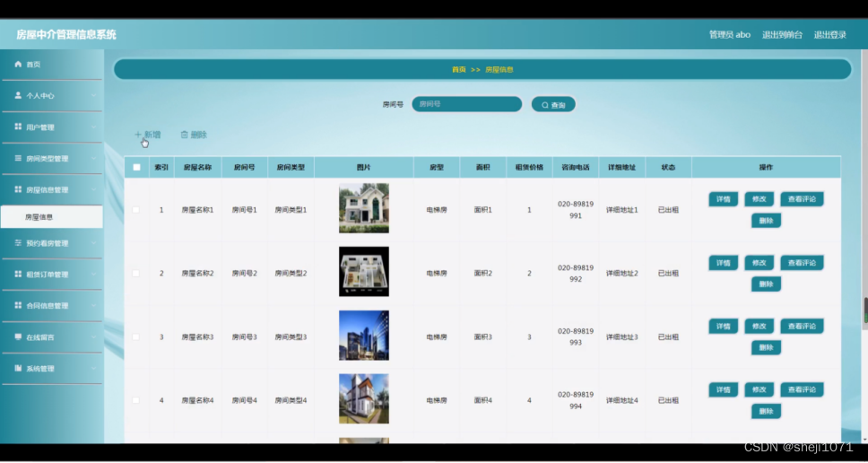Viewport: 868px width, 463px height.
Task: Click the trash icon of the 删除 toolbar button
Action: click(185, 135)
